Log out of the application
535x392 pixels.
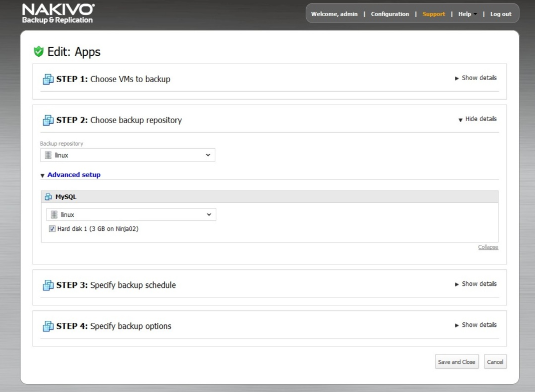tap(501, 14)
